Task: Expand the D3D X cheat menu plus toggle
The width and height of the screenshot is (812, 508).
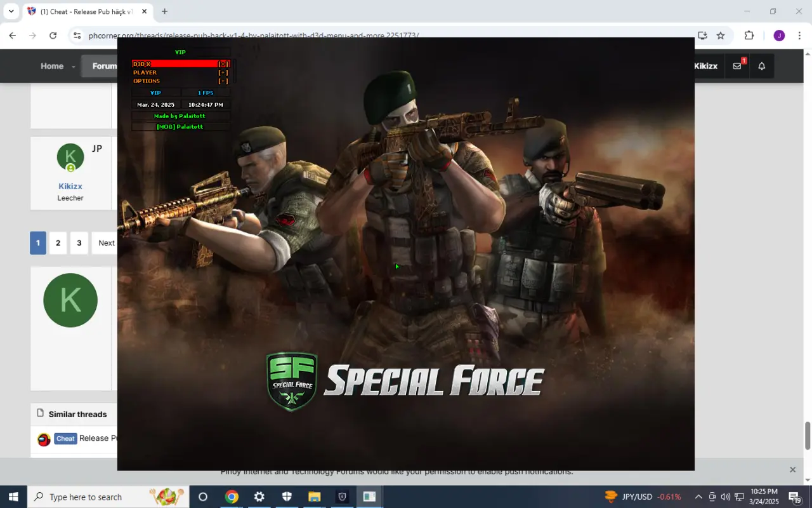Action: click(223, 64)
